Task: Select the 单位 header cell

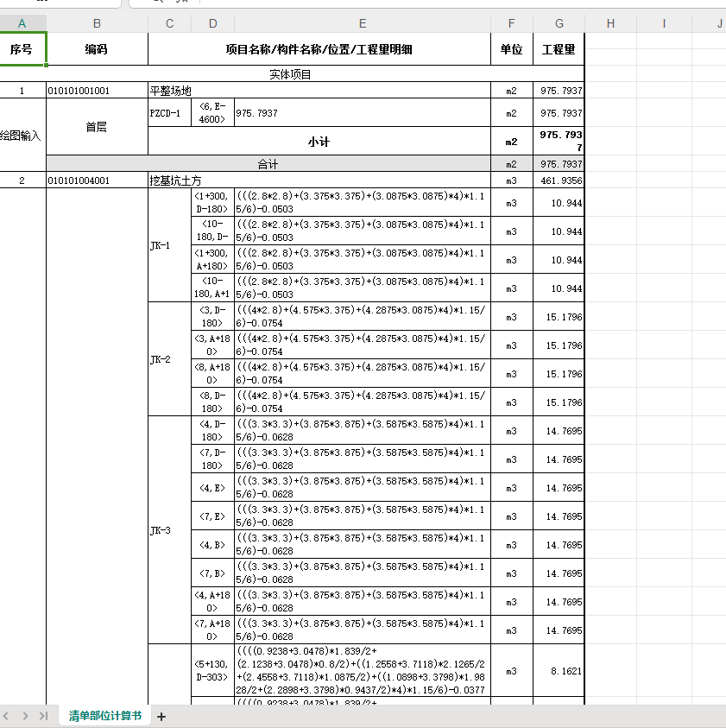Action: pyautogui.click(x=512, y=48)
